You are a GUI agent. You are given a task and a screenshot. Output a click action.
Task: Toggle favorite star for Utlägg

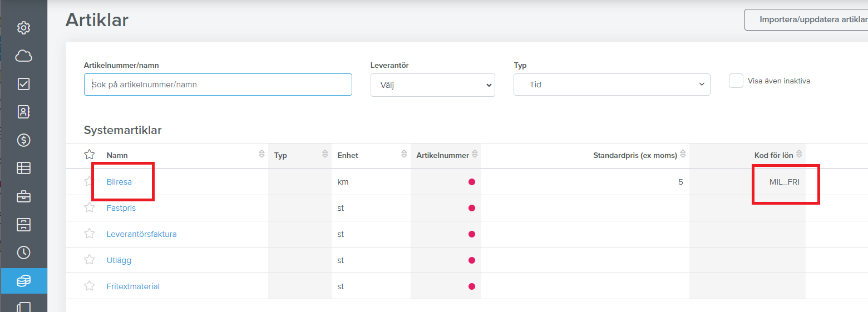pyautogui.click(x=89, y=260)
